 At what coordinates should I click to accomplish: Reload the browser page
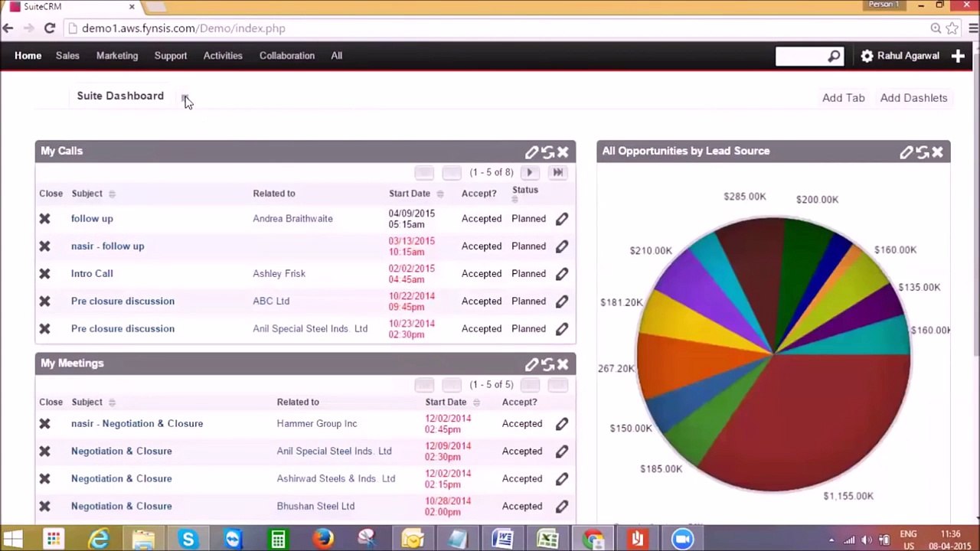coord(50,28)
